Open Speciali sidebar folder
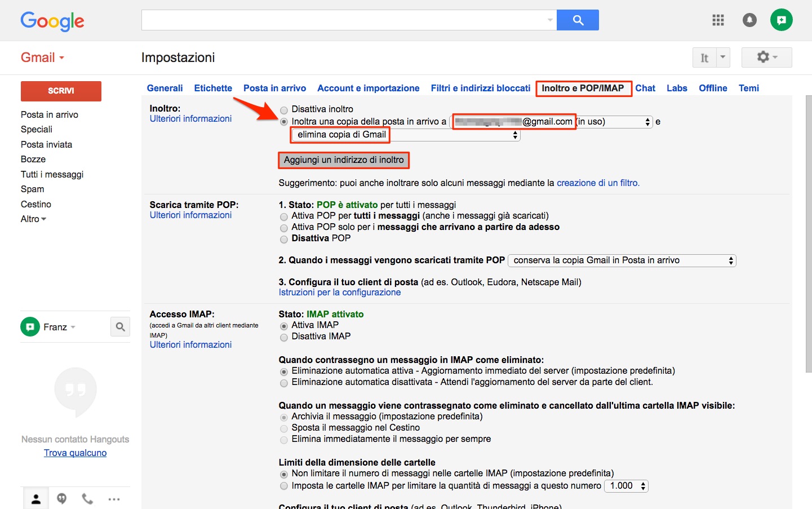Screen dimensions: 812x509 click(37, 129)
